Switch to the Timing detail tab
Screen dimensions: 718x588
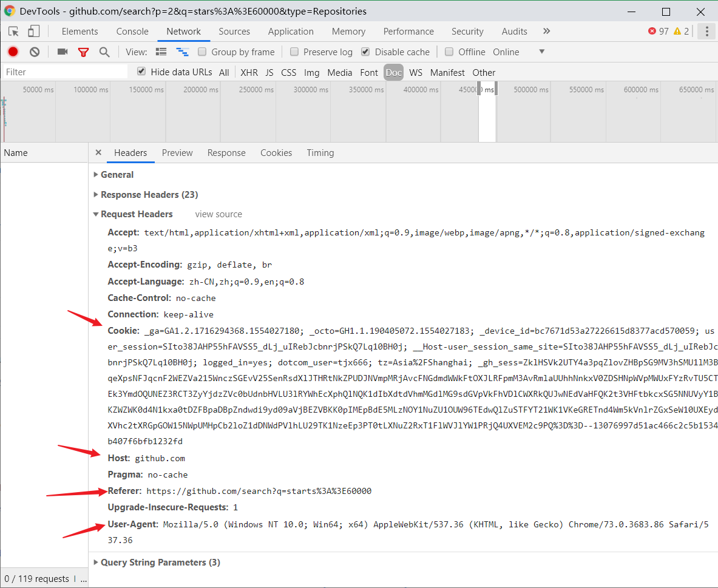pos(320,152)
